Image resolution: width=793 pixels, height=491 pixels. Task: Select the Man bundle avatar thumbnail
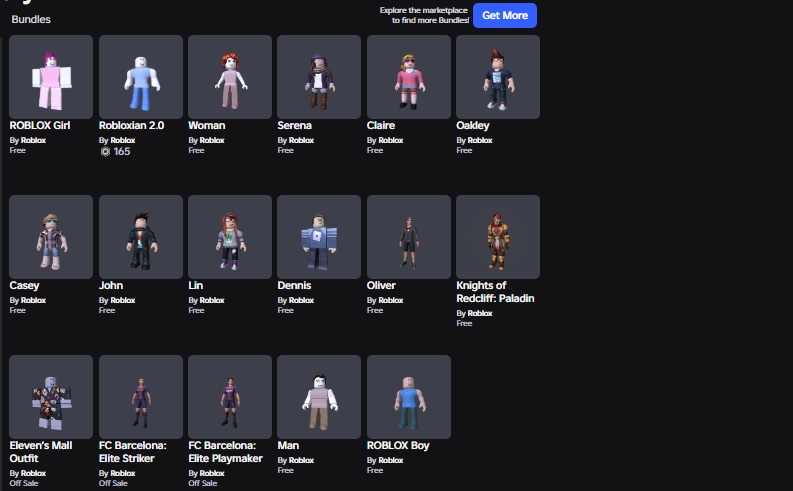pos(319,397)
